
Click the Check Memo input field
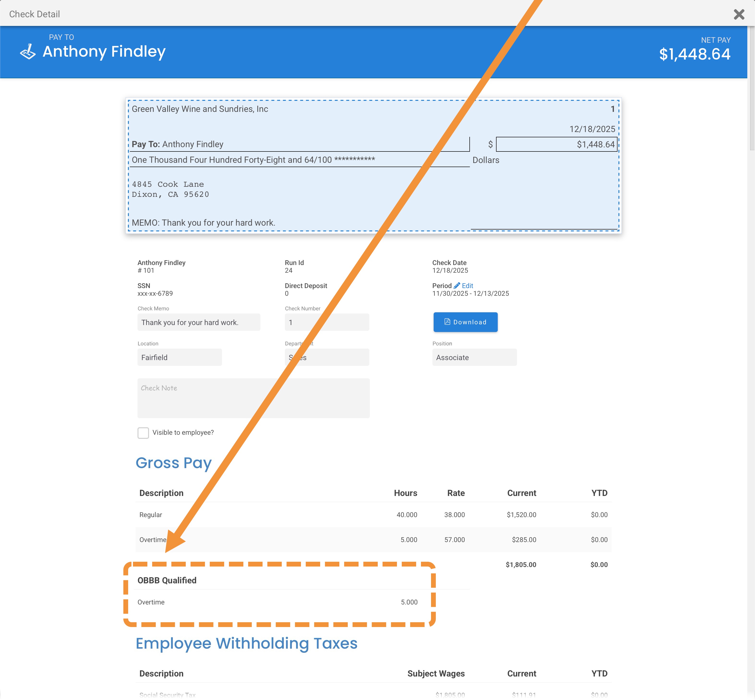(198, 322)
